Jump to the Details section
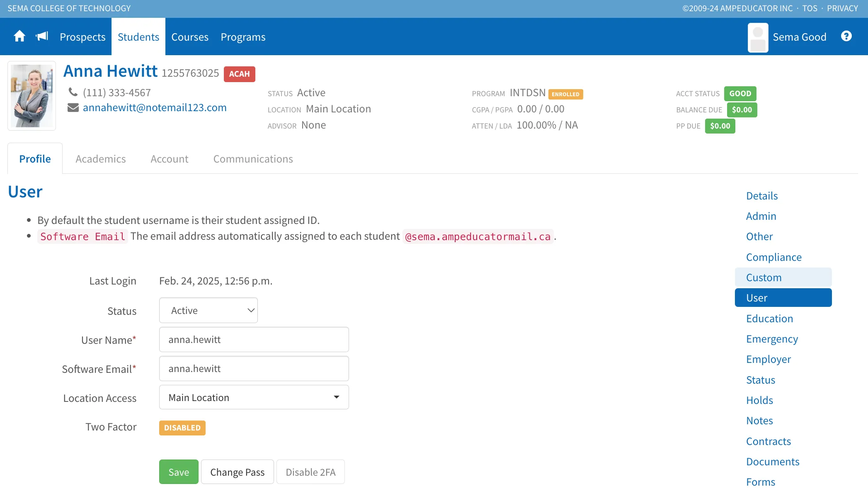This screenshot has width=868, height=496. 762,195
